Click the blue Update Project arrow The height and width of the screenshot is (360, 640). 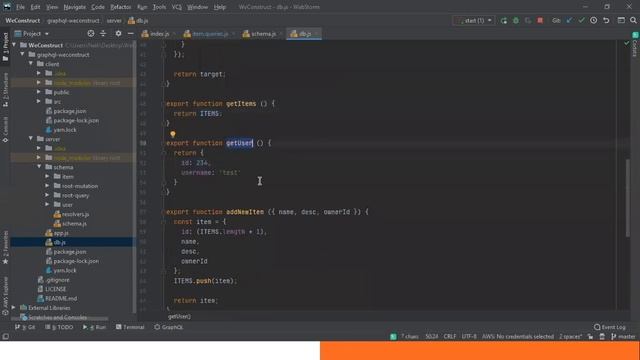coord(569,20)
